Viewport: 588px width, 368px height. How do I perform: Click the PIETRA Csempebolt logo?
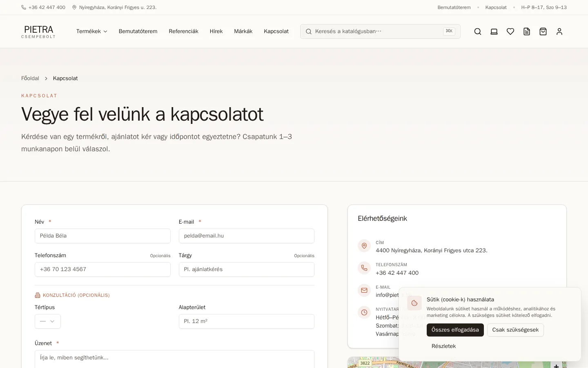tap(38, 31)
